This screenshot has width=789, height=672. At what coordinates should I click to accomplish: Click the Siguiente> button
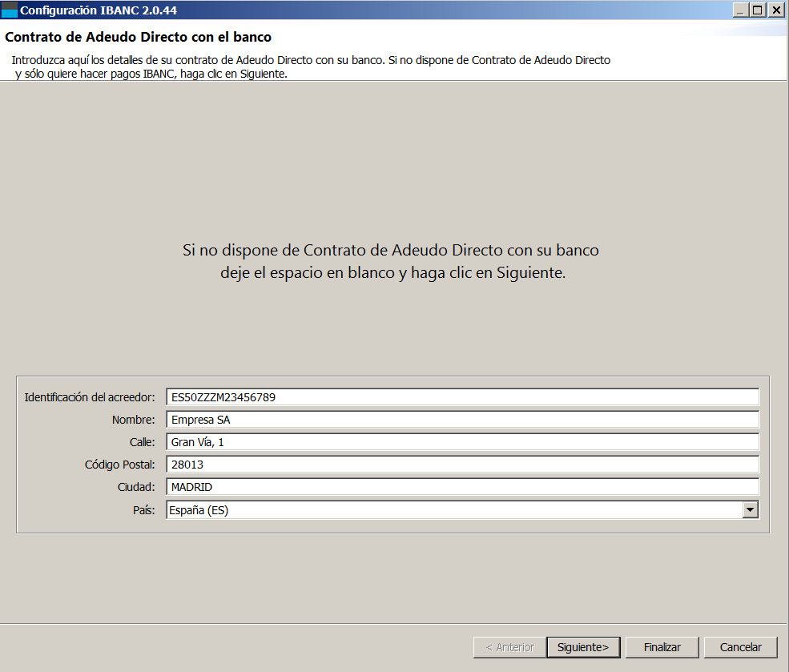tap(583, 647)
